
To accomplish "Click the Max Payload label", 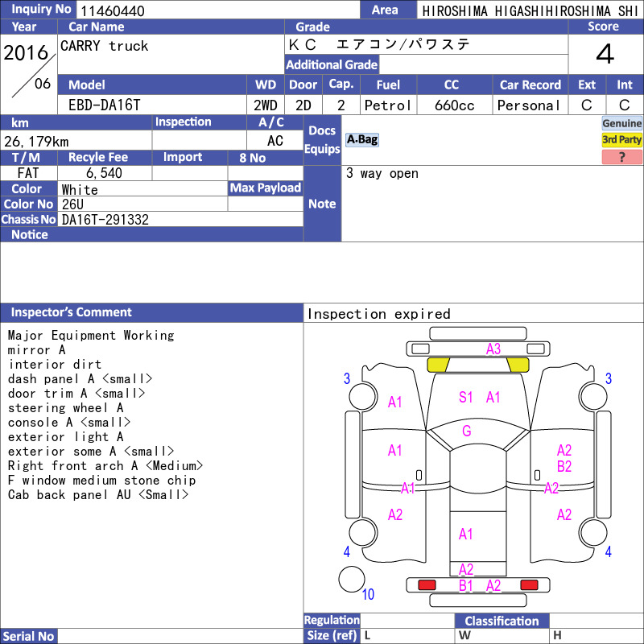I will pos(266,188).
